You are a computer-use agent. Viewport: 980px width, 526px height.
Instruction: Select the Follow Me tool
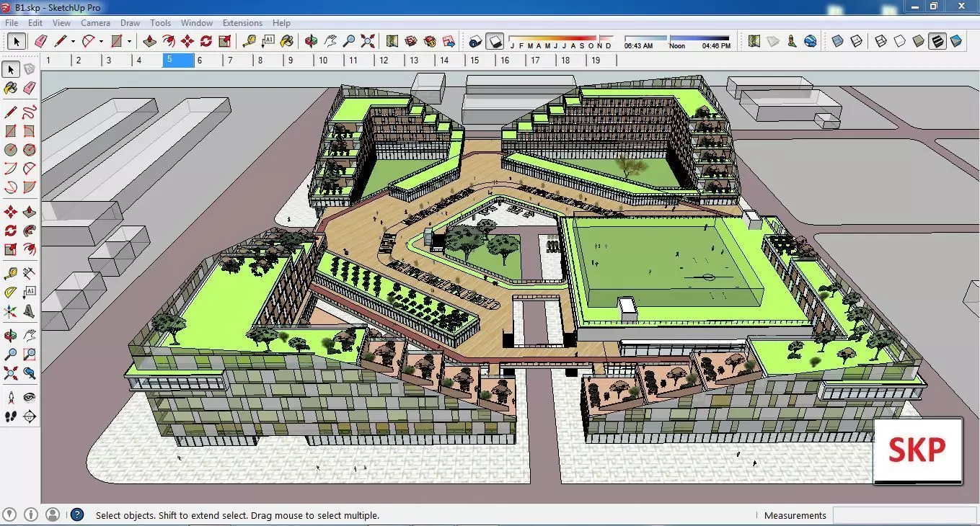pos(29,231)
